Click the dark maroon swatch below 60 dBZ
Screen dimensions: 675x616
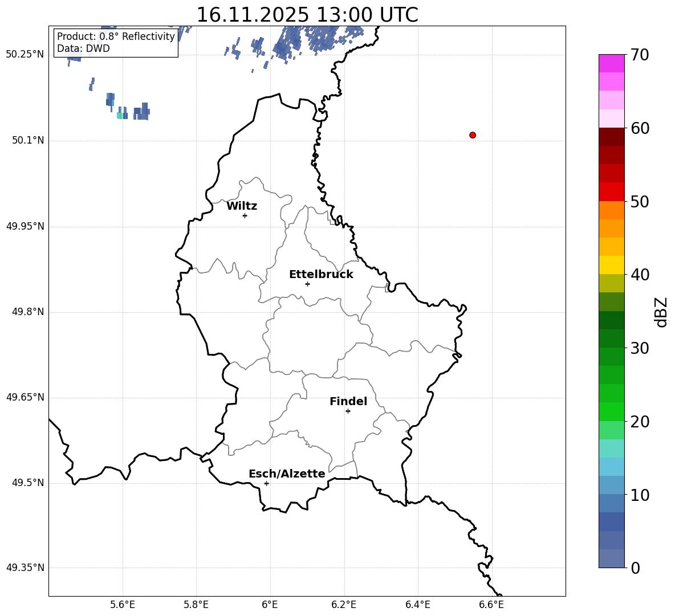click(611, 137)
